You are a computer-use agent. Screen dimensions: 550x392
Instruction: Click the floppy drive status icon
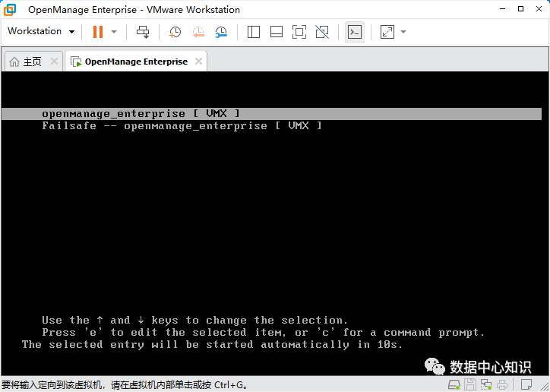click(470, 384)
